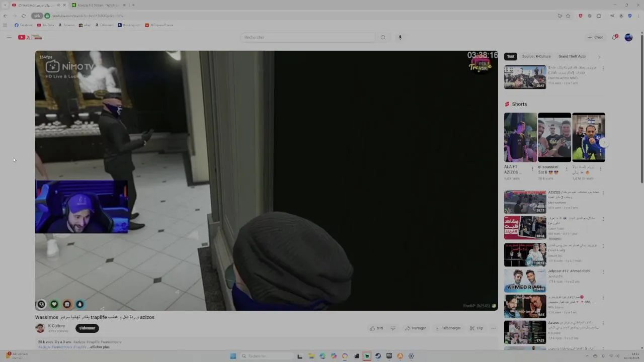
Task: Select the Grand Theft Auto chip
Action: tap(572, 56)
